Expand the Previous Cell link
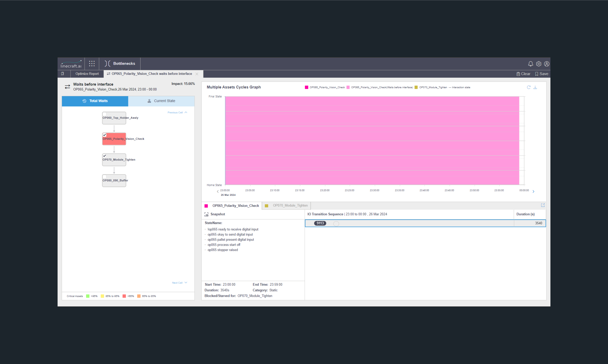608x364 pixels. (177, 112)
